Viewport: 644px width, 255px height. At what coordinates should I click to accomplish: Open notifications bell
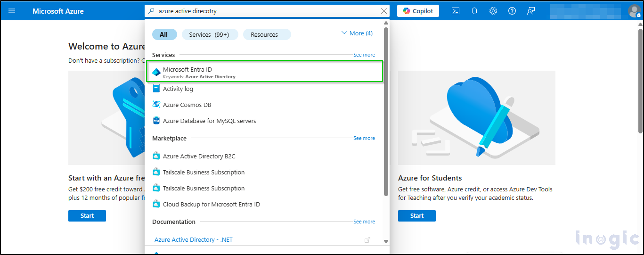pos(474,11)
